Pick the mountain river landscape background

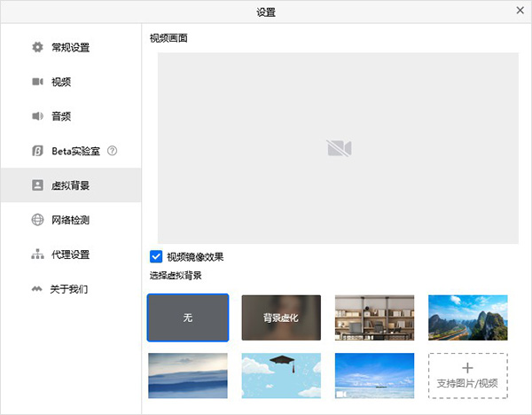tap(468, 317)
